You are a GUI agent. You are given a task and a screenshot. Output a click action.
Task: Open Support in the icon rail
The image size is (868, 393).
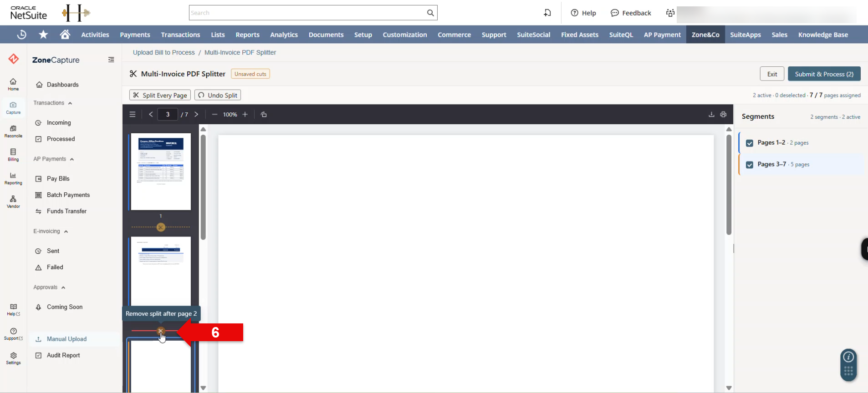13,334
